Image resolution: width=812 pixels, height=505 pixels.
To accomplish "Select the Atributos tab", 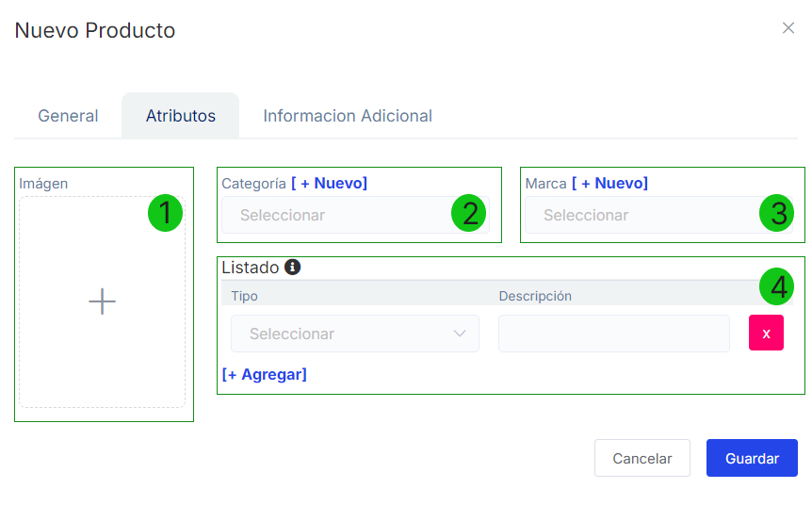I will (180, 116).
